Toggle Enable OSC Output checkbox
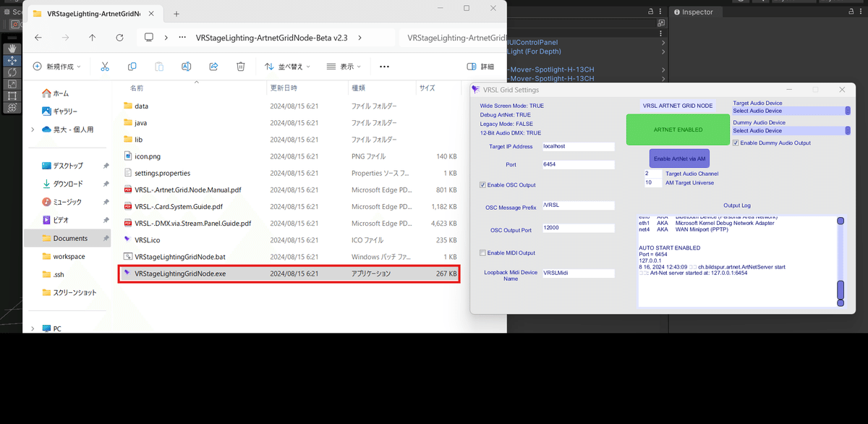Viewport: 868px width, 424px height. pos(483,185)
